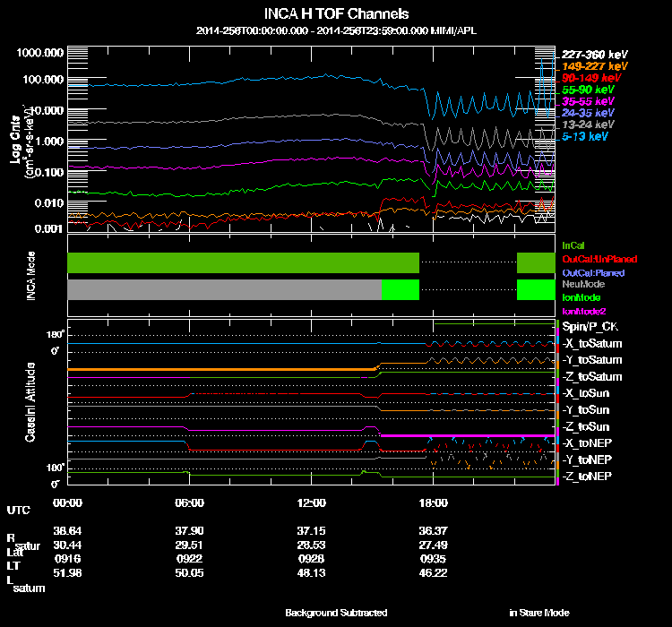Select the Spin/P_CK attitude legend label
The width and height of the screenshot is (672, 627).
pos(590,328)
